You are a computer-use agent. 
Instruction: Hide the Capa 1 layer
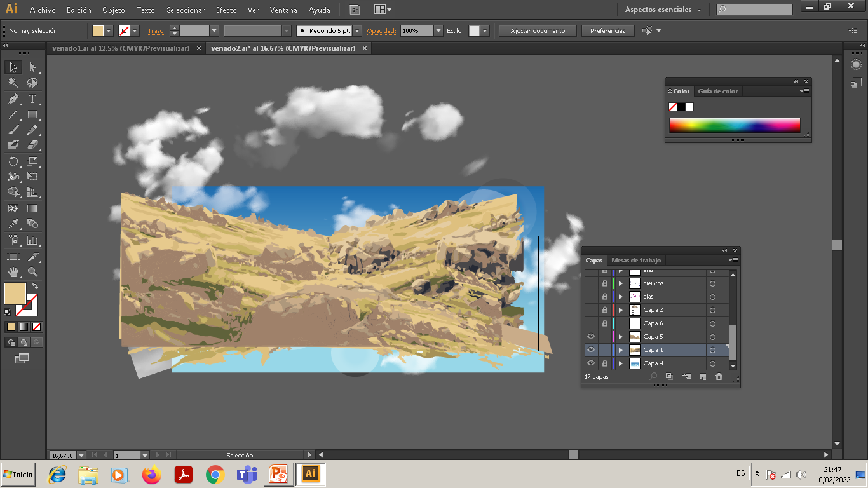(x=591, y=350)
